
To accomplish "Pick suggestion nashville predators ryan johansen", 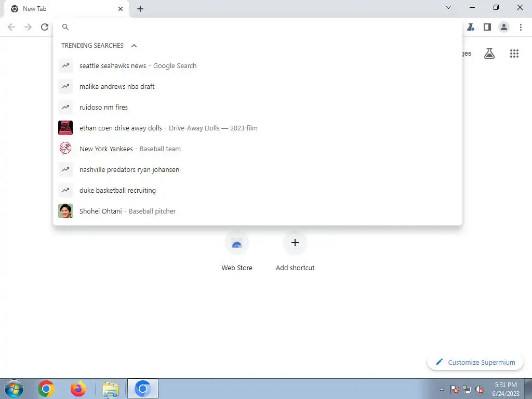I will coord(258,170).
